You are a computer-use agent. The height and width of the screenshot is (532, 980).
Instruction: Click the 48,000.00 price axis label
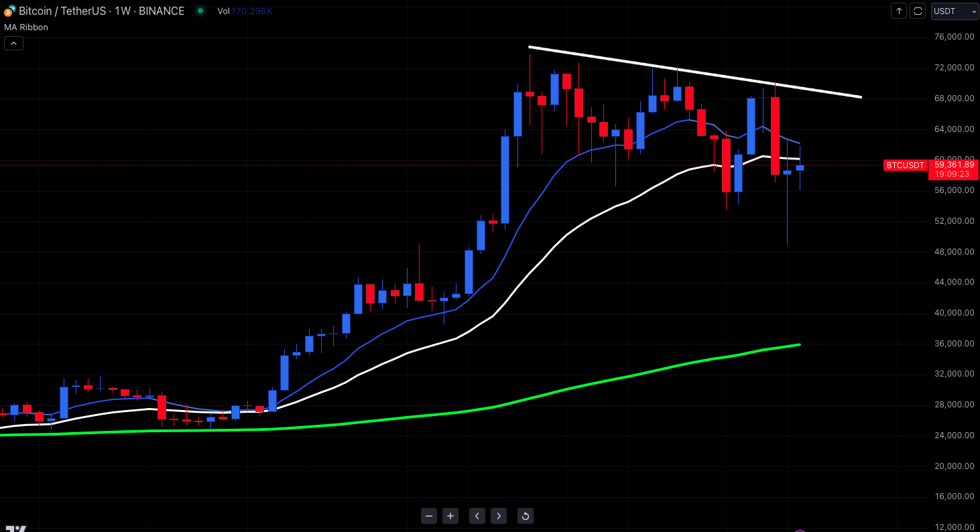tap(954, 252)
